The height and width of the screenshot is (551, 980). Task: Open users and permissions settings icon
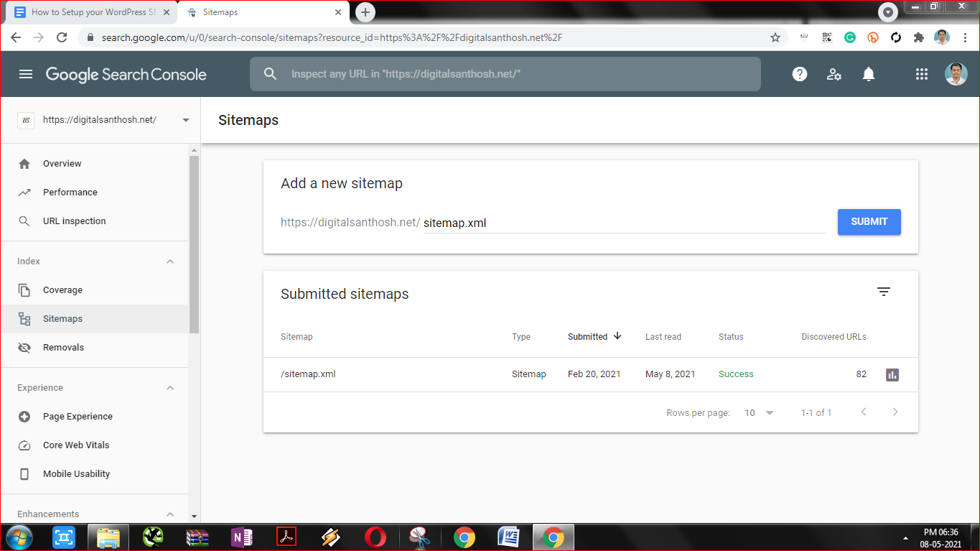[834, 74]
